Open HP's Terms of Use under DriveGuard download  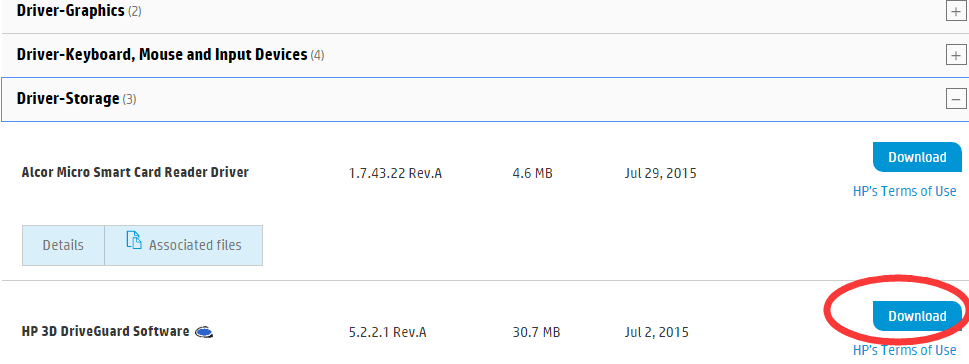click(x=904, y=350)
